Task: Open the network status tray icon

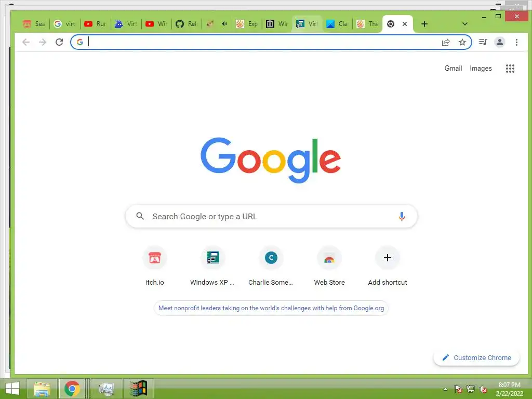Action: [x=471, y=389]
